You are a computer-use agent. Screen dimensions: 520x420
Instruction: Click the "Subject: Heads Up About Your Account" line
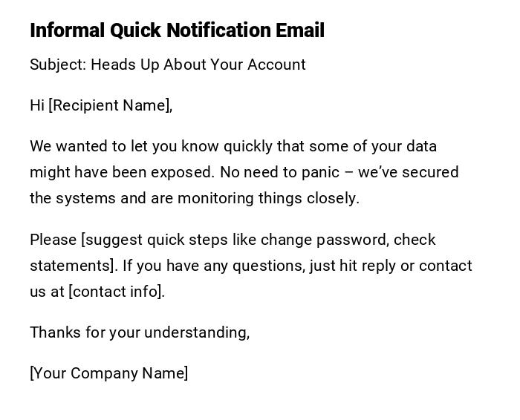click(x=167, y=65)
